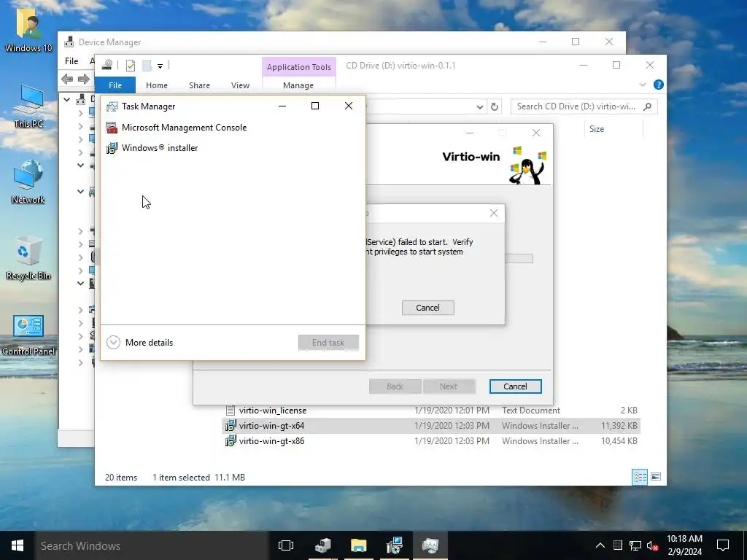
Task: Open the taskbar clock and date
Action: [x=684, y=545]
